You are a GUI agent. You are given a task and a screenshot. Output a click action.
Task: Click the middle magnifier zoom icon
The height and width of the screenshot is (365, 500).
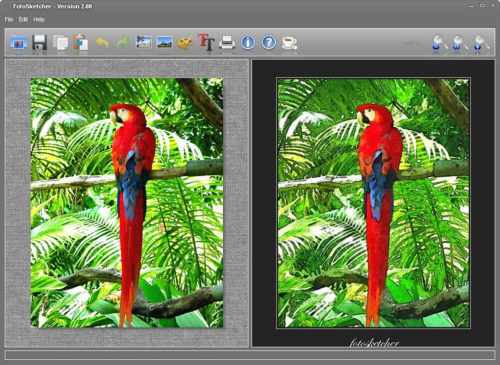tap(458, 44)
